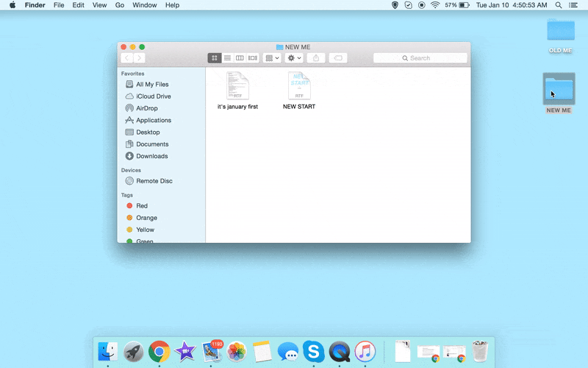Go forward with Finder forward arrow

(x=139, y=58)
